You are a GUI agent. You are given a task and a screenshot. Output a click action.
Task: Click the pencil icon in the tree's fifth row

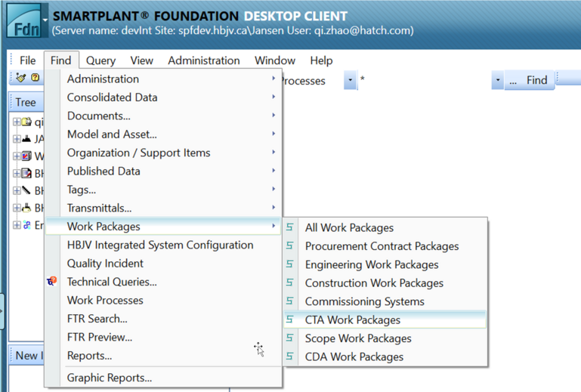coord(26,190)
